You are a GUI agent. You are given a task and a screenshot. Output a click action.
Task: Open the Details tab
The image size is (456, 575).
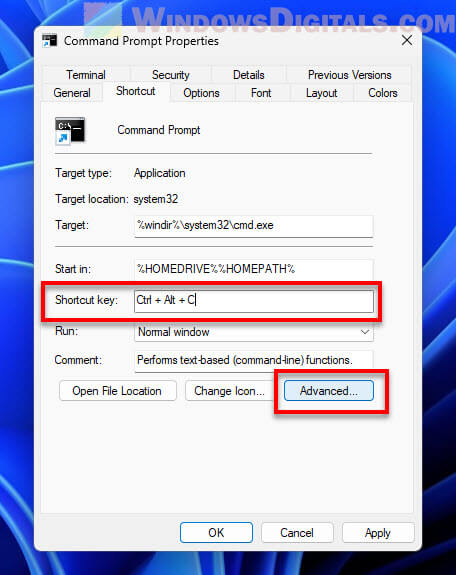(x=248, y=74)
